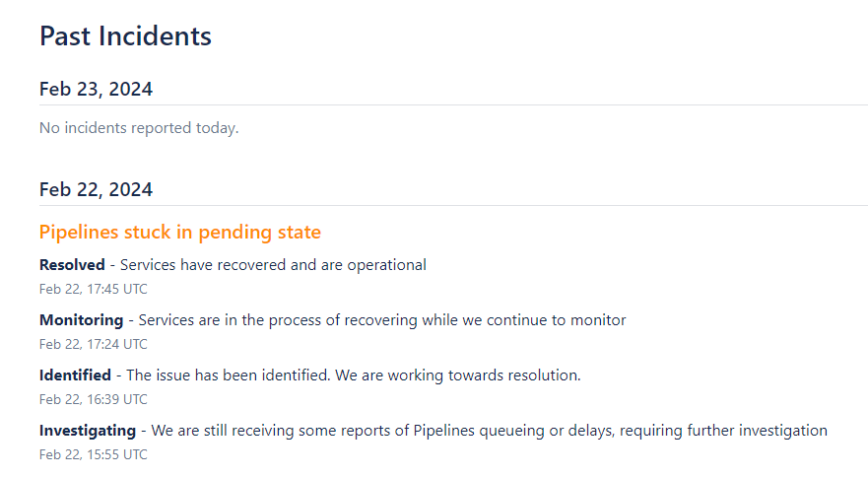The width and height of the screenshot is (868, 477).
Task: Click the 'Identified' status label
Action: click(x=75, y=375)
